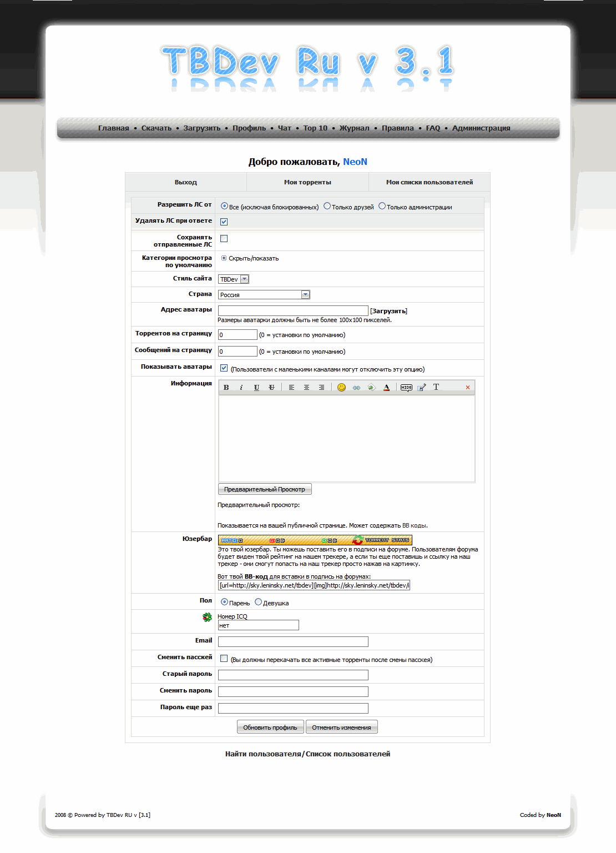Insert a hyperlink with the chain icon
Image resolution: width=616 pixels, height=853 pixels.
pyautogui.click(x=356, y=387)
